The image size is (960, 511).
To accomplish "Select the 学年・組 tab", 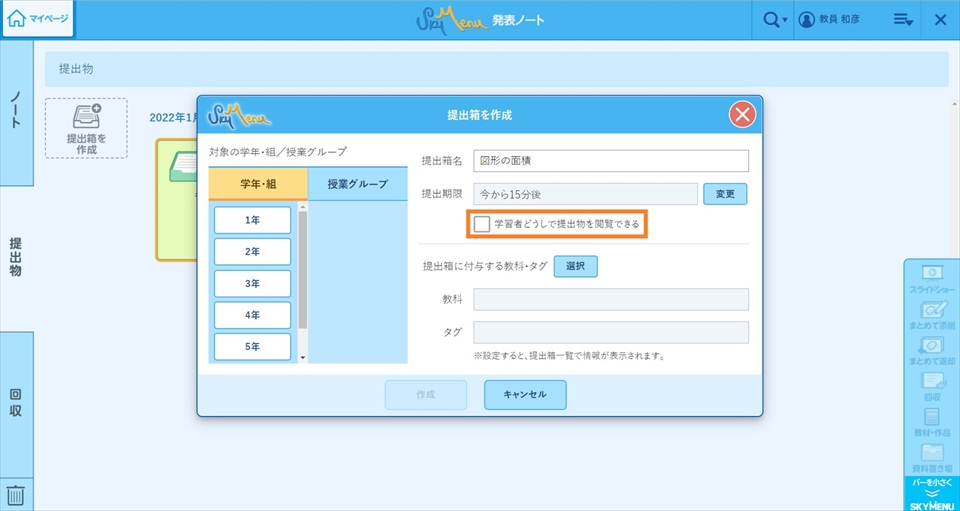I will pyautogui.click(x=252, y=185).
